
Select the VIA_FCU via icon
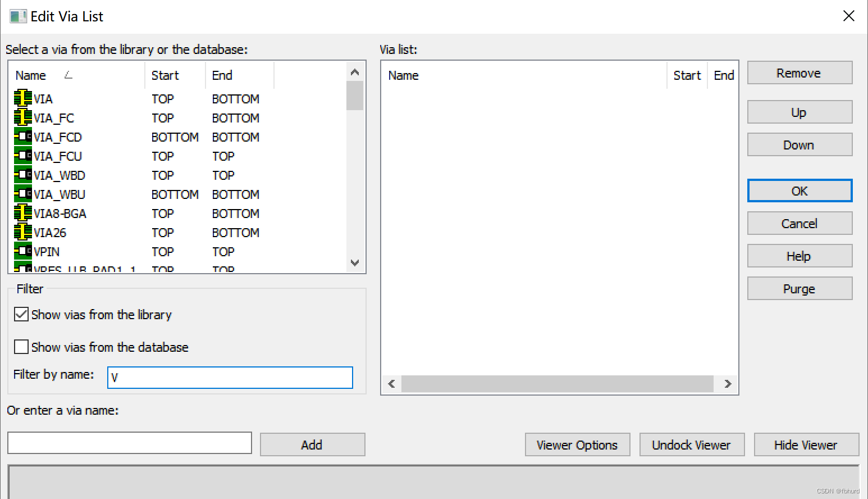tap(22, 156)
